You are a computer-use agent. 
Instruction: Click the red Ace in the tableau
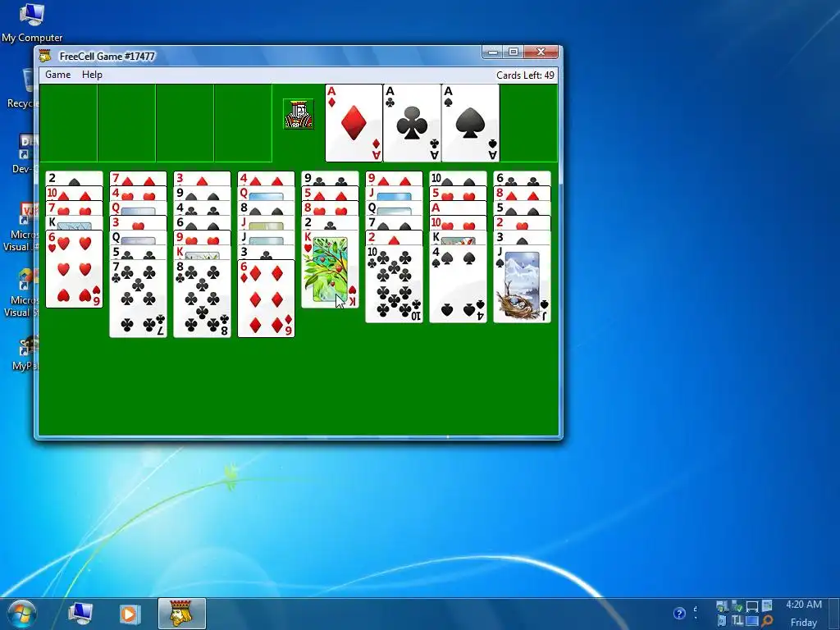click(x=458, y=208)
